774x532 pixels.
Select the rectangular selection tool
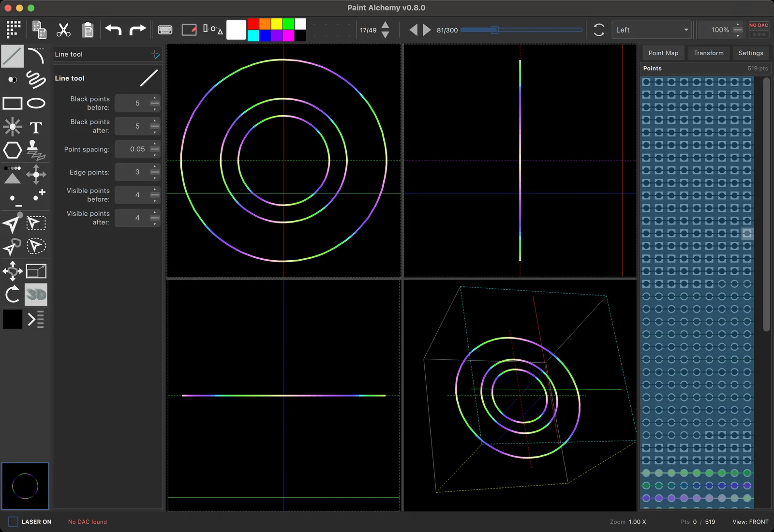coord(36,222)
